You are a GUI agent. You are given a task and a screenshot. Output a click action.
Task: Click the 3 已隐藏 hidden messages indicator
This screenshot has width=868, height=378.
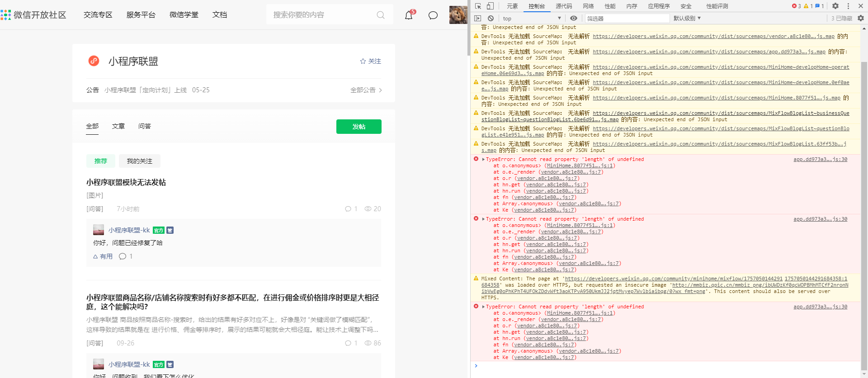pos(842,18)
